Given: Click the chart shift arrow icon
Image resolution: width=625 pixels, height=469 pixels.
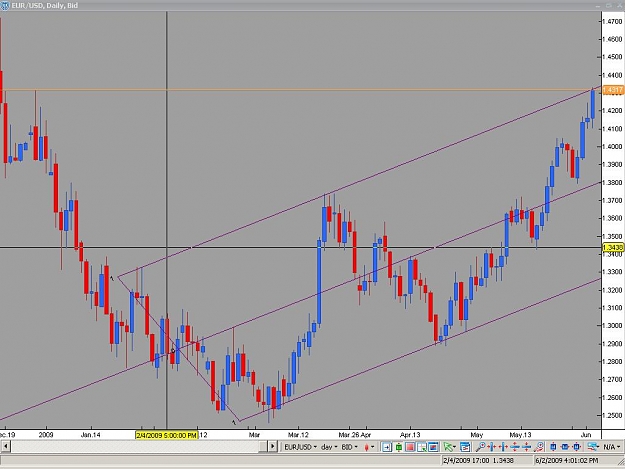Looking at the screenshot, I should coord(387,447).
